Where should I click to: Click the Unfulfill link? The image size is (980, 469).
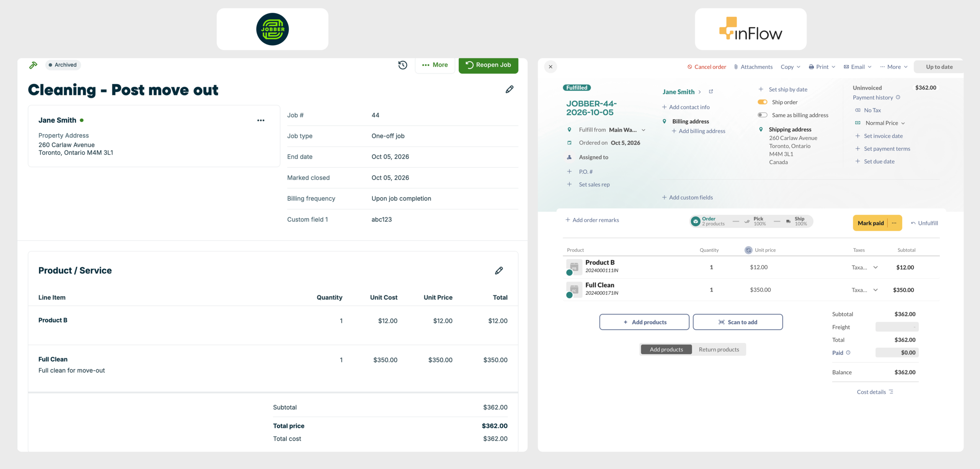point(924,223)
